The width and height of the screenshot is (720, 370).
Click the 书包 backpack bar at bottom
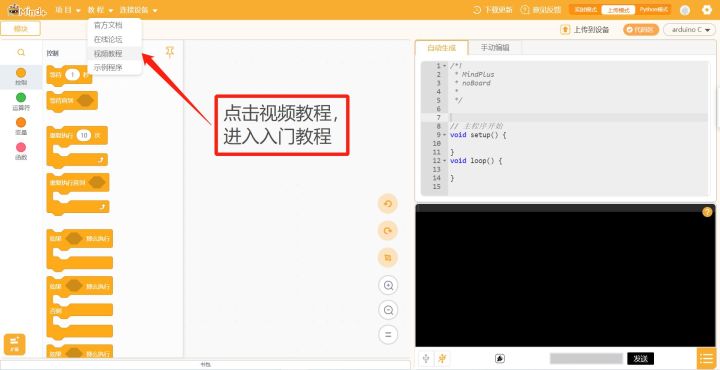[205, 365]
